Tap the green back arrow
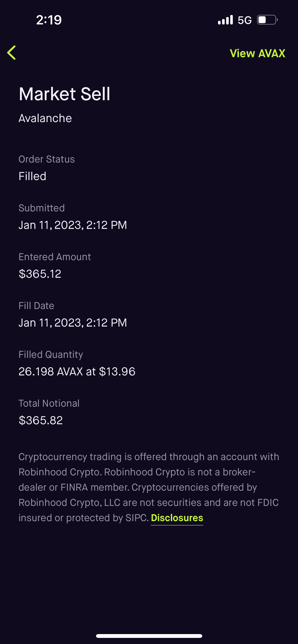 (12, 53)
